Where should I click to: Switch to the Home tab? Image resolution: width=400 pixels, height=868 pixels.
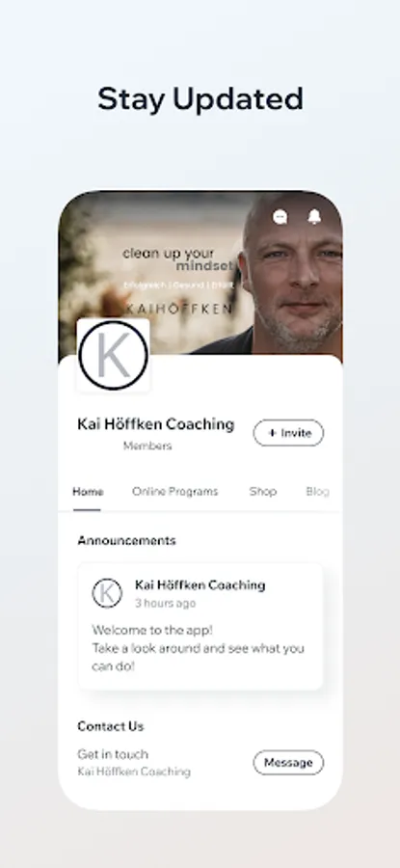click(x=88, y=492)
